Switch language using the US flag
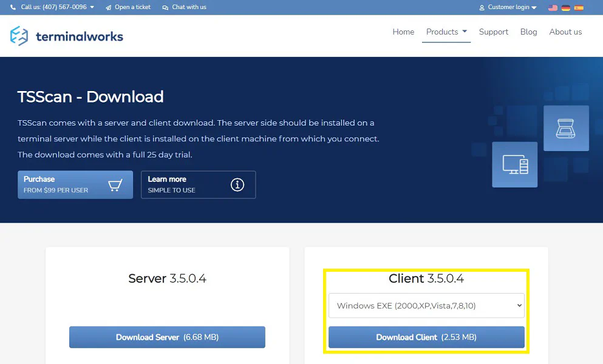This screenshot has width=603, height=364. click(x=553, y=8)
